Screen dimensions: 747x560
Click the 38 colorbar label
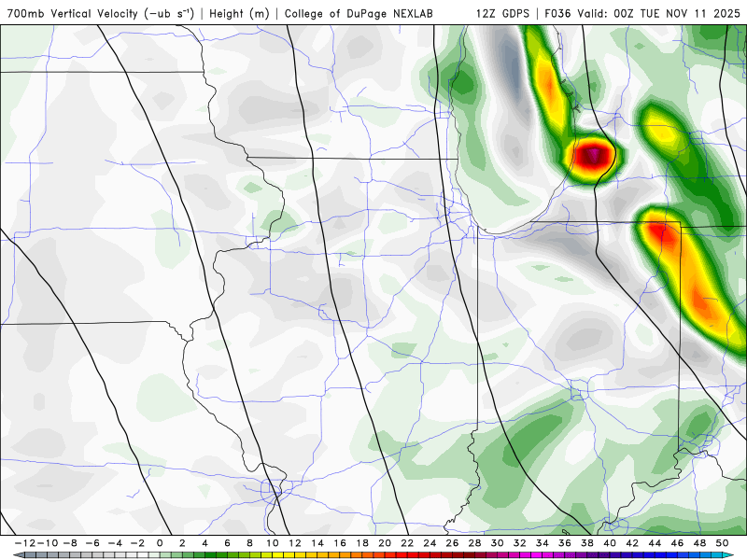click(587, 543)
